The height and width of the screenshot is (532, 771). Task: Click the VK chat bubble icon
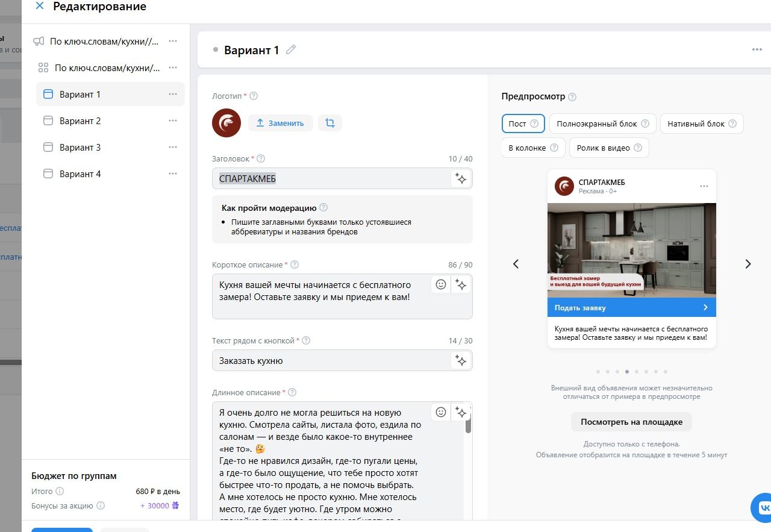tap(763, 507)
